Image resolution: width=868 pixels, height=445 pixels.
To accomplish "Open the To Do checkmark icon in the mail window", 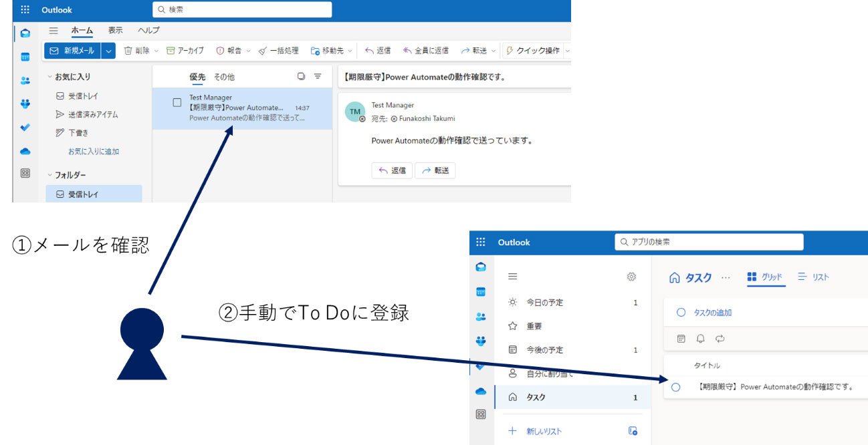I will (25, 127).
